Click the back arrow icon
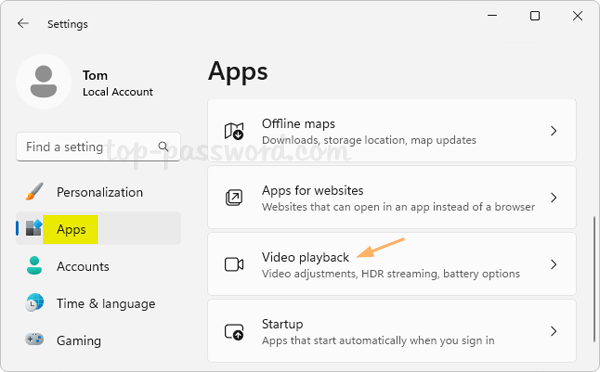Image resolution: width=600 pixels, height=372 pixels. tap(23, 23)
